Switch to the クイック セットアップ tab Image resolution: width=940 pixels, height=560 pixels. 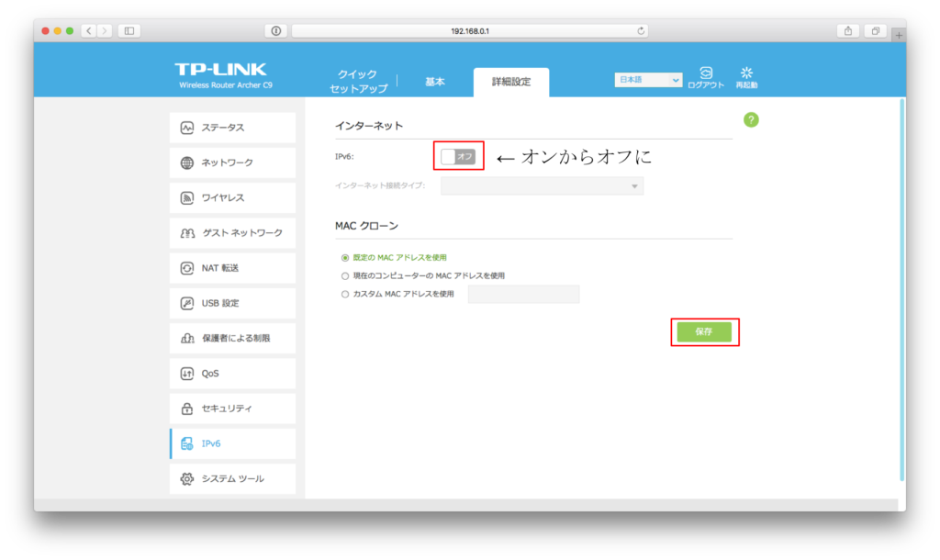(x=358, y=81)
